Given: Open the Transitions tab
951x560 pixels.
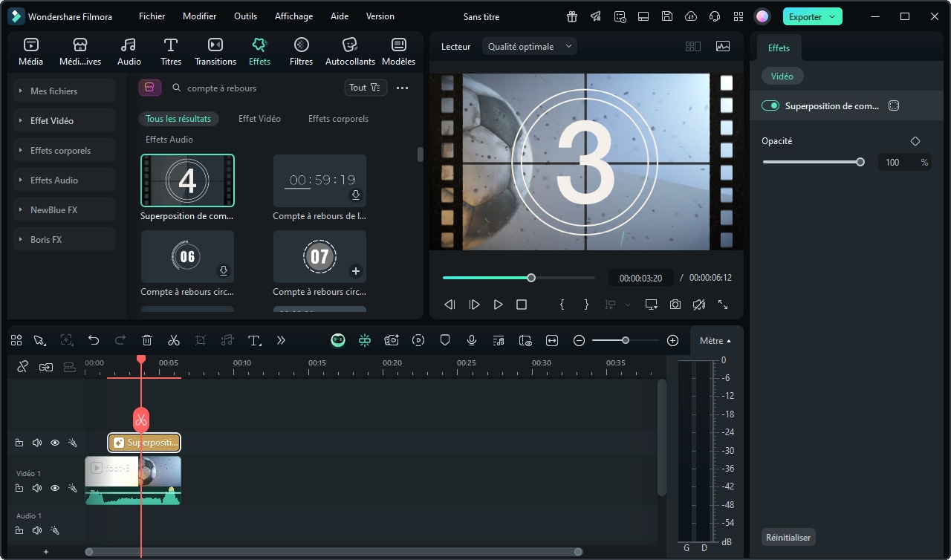Looking at the screenshot, I should (215, 52).
